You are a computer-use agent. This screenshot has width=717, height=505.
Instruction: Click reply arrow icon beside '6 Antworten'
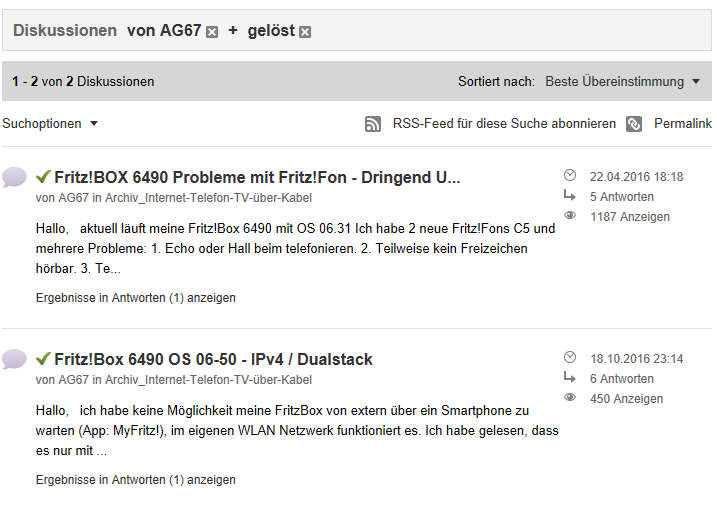click(x=570, y=378)
